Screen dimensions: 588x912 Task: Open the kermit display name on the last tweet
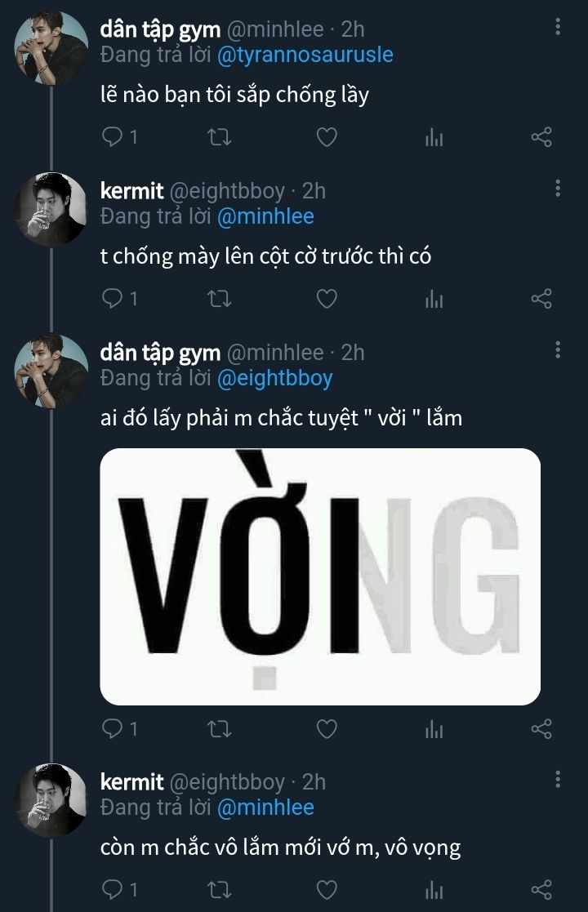point(131,781)
